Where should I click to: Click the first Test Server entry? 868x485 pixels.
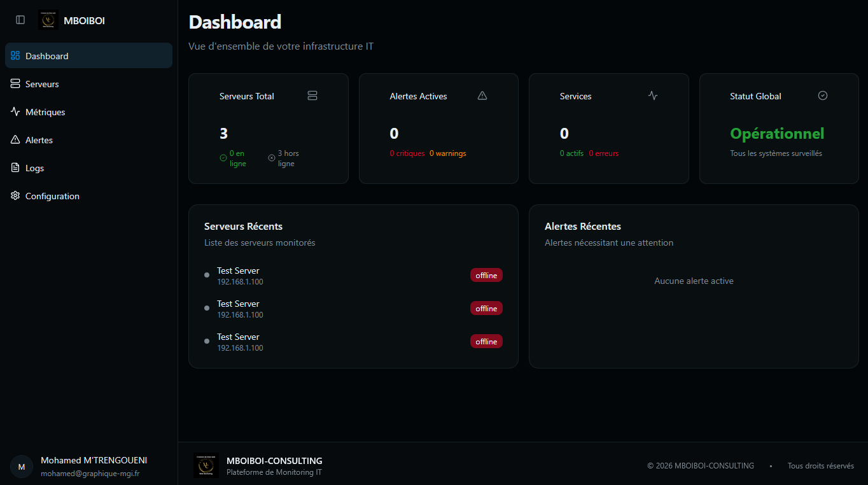[238, 275]
